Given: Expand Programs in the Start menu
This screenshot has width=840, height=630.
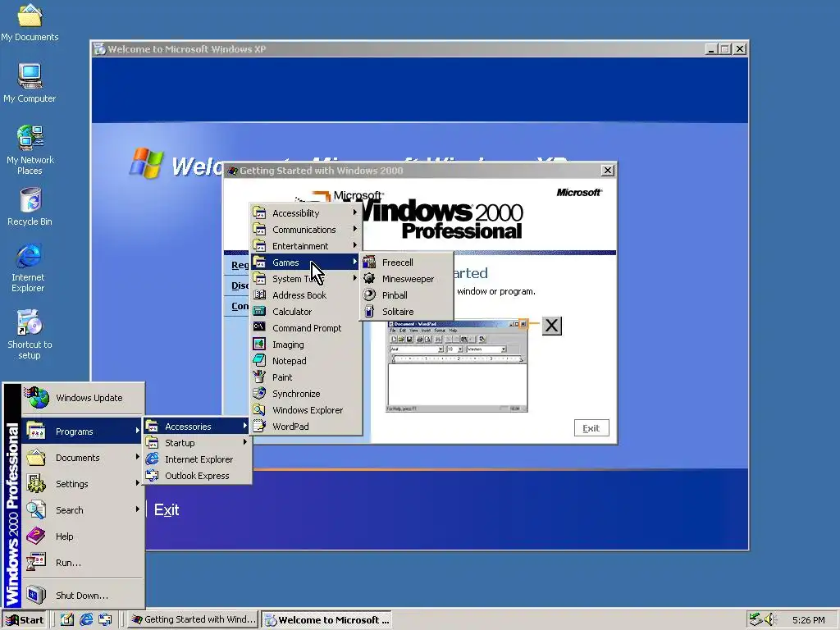Looking at the screenshot, I should pyautogui.click(x=83, y=431).
